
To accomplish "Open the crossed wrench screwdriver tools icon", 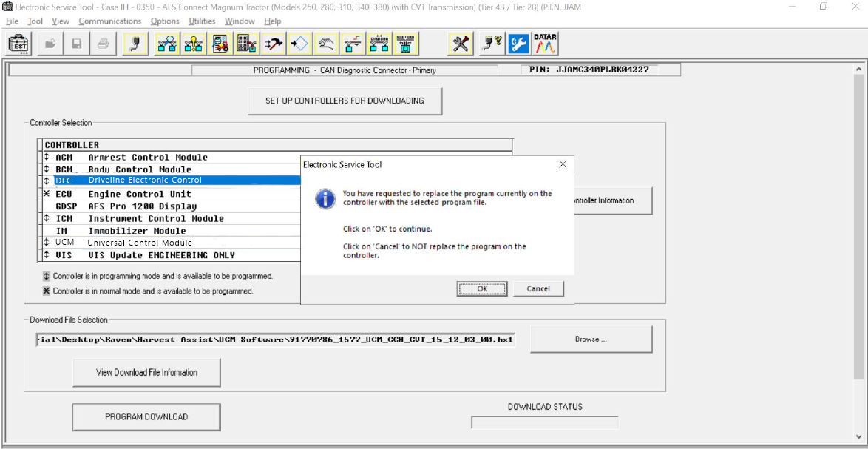I will (460, 44).
